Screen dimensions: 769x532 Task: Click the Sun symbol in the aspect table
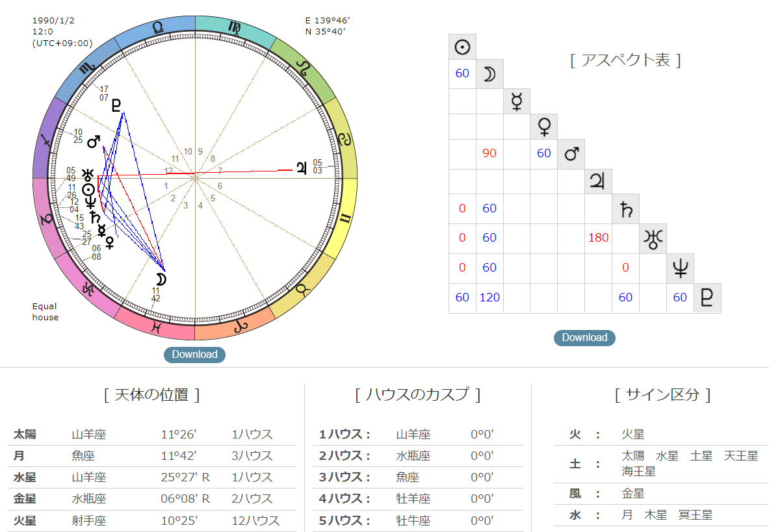(x=462, y=46)
